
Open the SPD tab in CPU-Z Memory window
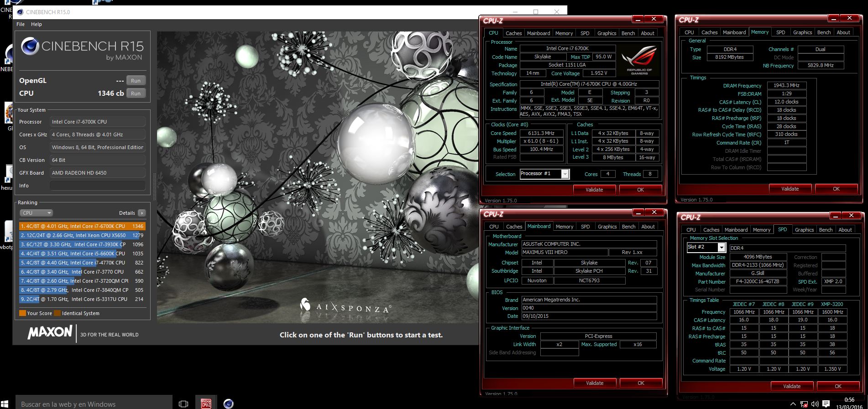click(x=781, y=32)
